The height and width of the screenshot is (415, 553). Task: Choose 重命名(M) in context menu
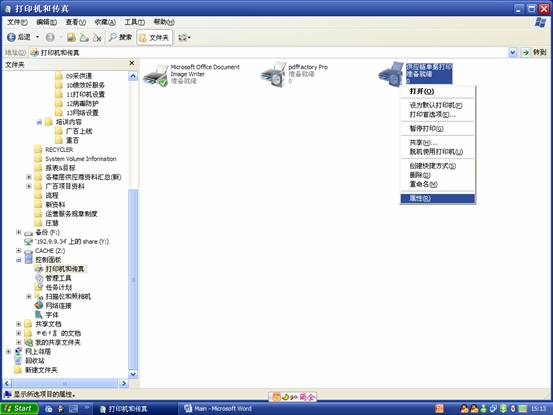(438, 184)
